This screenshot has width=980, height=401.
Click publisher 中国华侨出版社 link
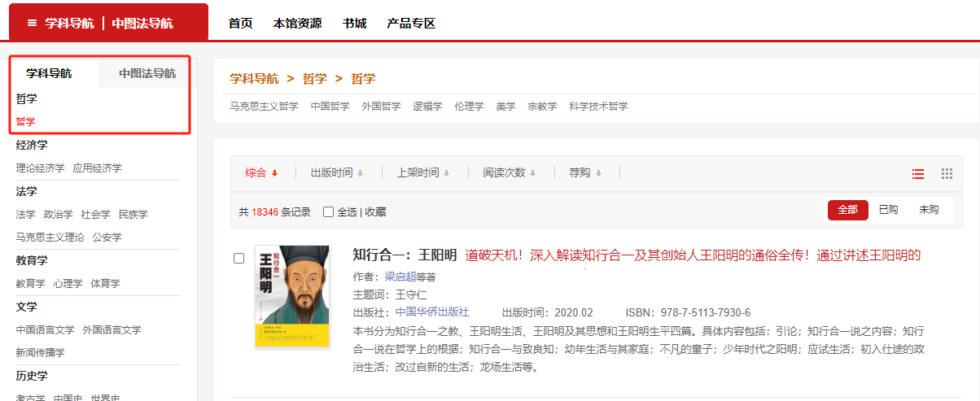tap(431, 312)
